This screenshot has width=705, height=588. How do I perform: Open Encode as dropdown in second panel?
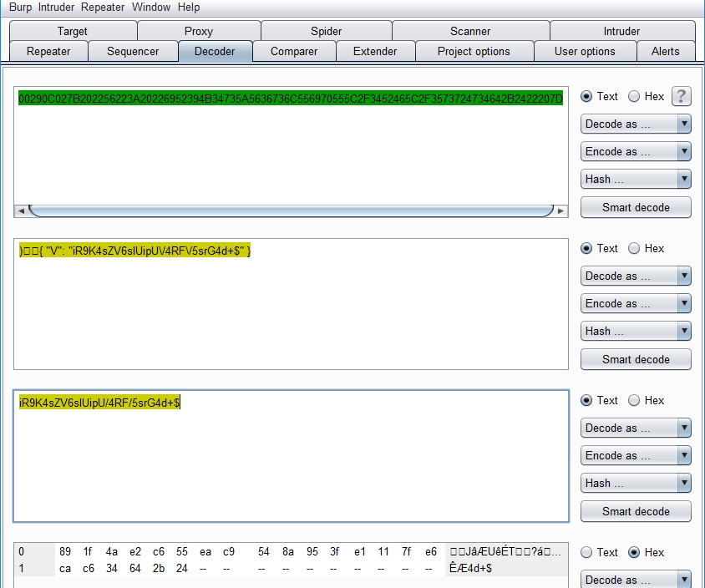[636, 303]
